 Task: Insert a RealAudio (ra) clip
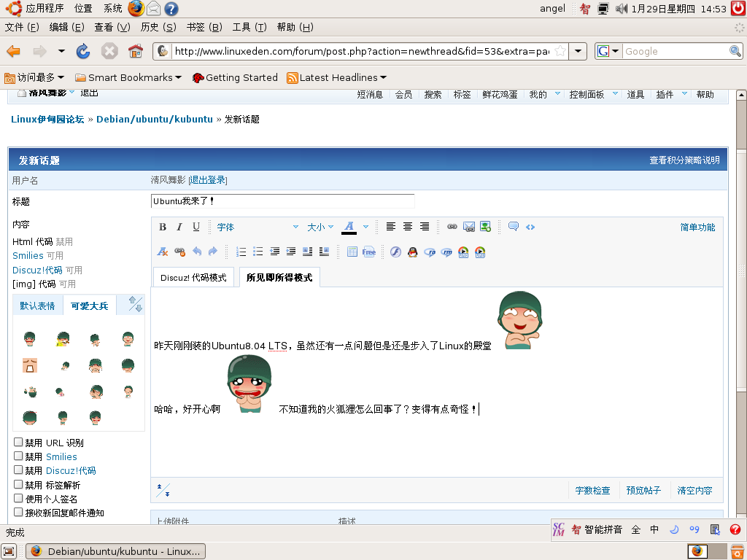[x=430, y=252]
